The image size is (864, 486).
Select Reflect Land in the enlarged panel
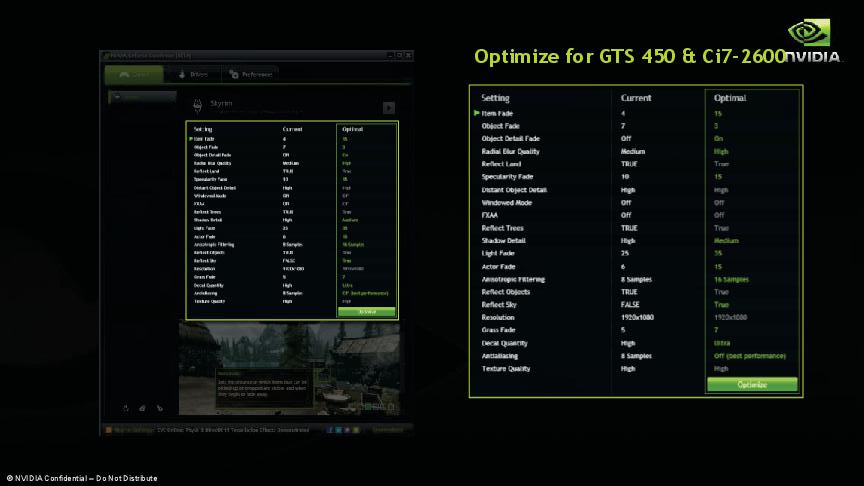[x=501, y=164]
